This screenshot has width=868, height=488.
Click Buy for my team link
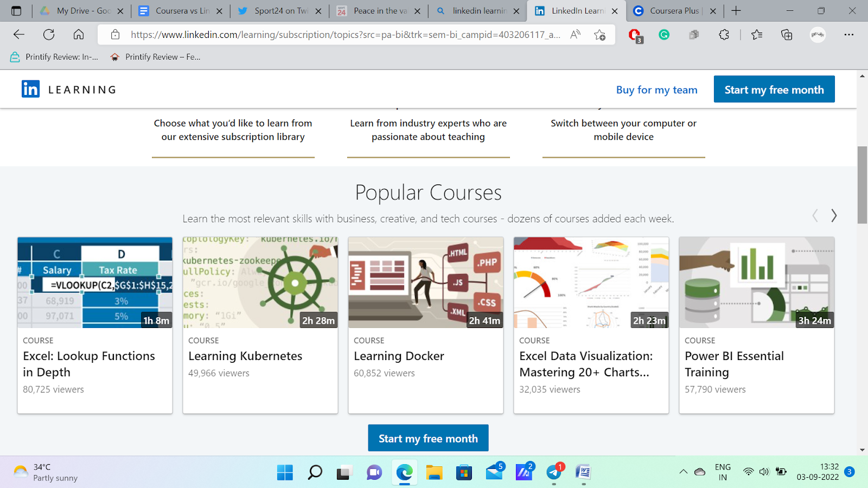click(x=657, y=90)
